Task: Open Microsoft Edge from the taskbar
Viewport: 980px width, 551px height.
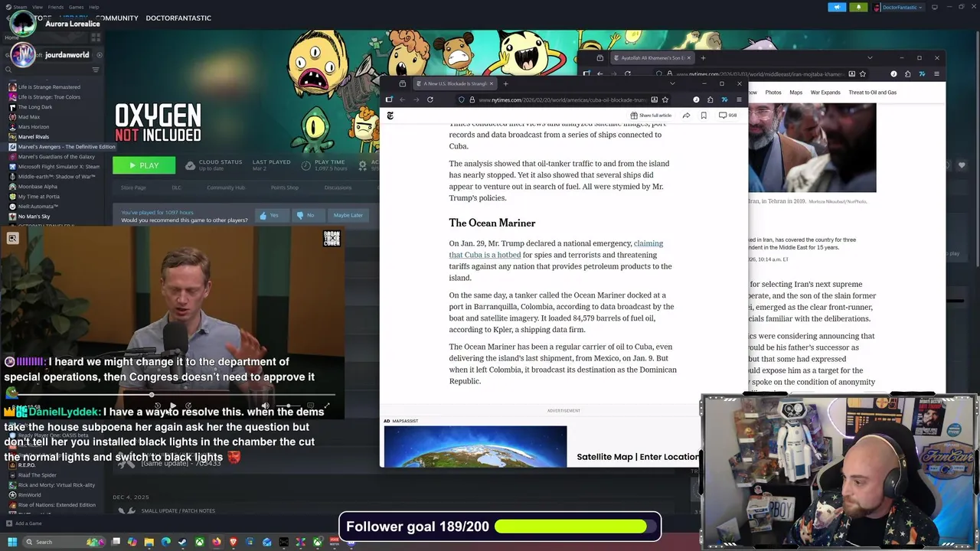Action: (166, 542)
